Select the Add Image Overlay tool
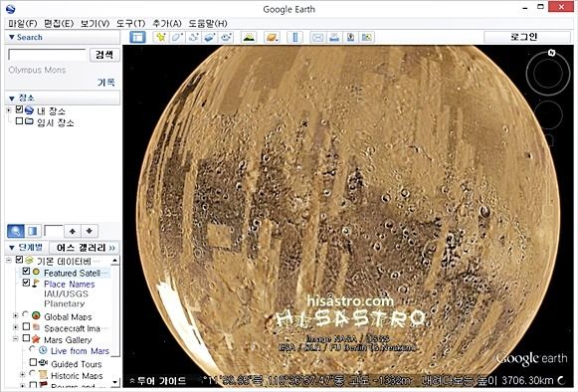The height and width of the screenshot is (392, 578). click(210, 37)
